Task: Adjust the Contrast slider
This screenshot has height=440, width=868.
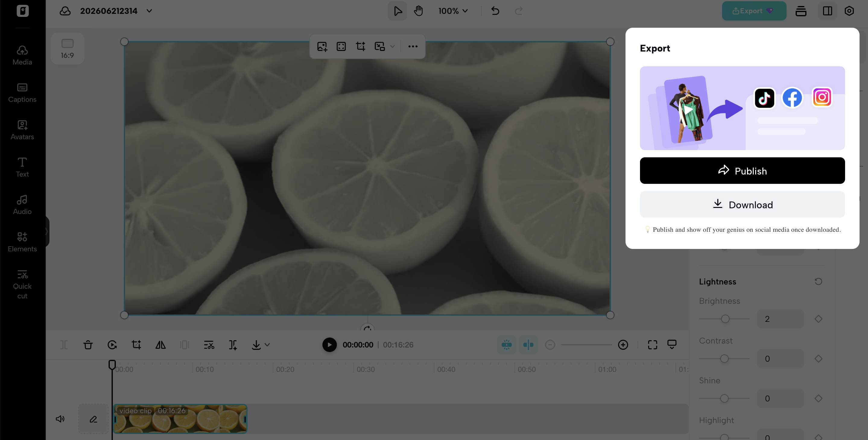Action: 724,359
